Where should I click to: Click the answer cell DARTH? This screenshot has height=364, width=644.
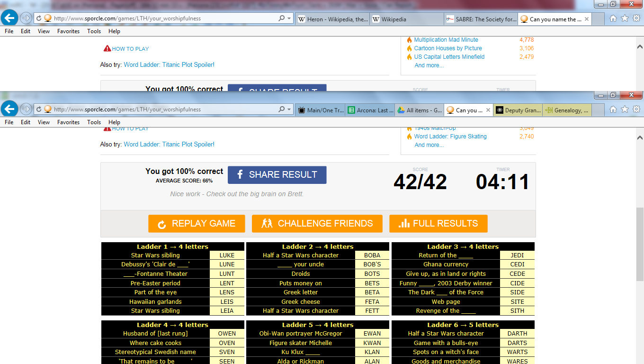pos(518,334)
